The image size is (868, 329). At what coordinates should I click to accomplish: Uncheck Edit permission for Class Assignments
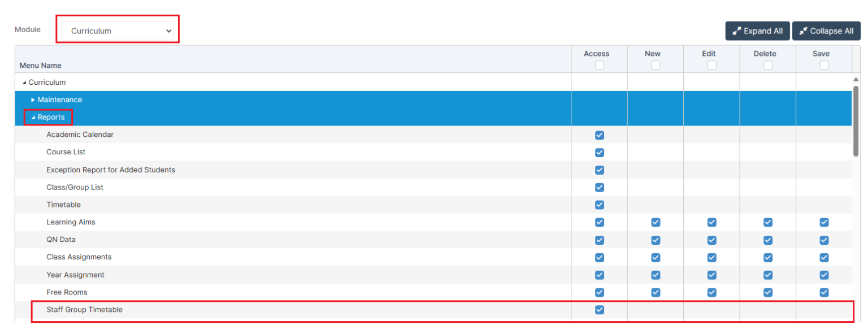click(x=711, y=257)
